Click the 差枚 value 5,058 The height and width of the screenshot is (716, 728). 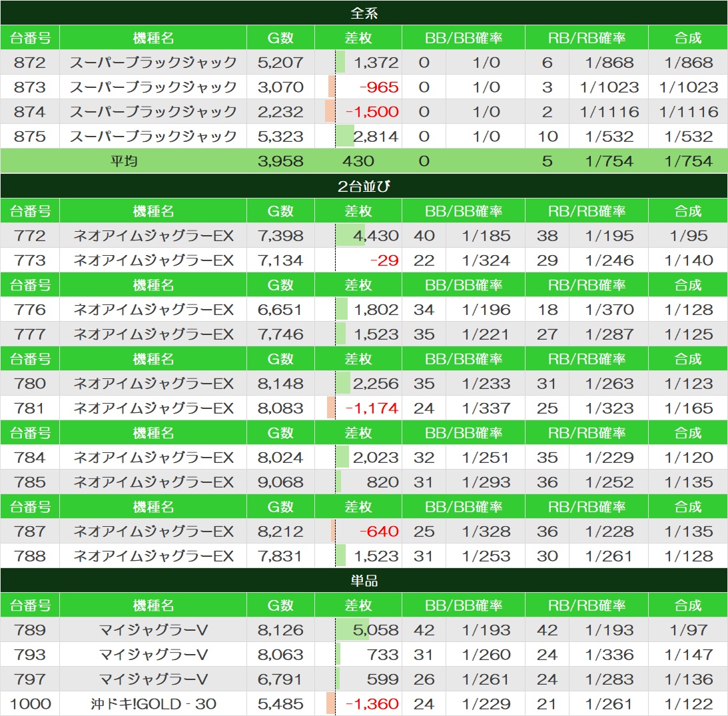(x=376, y=629)
